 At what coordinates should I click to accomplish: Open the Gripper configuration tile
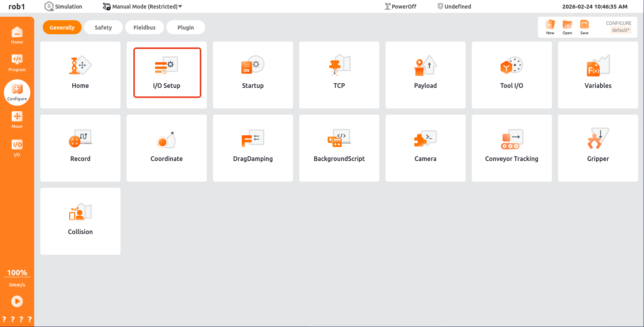598,148
